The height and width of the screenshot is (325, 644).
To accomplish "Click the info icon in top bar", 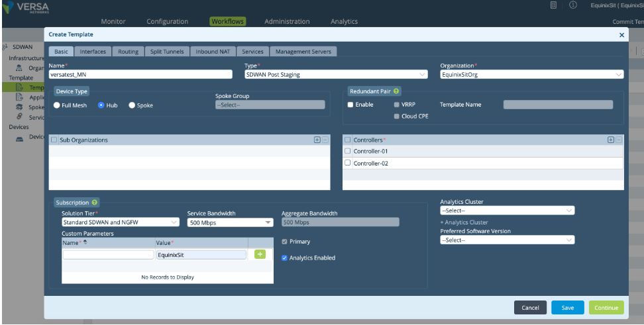I will coord(572,5).
